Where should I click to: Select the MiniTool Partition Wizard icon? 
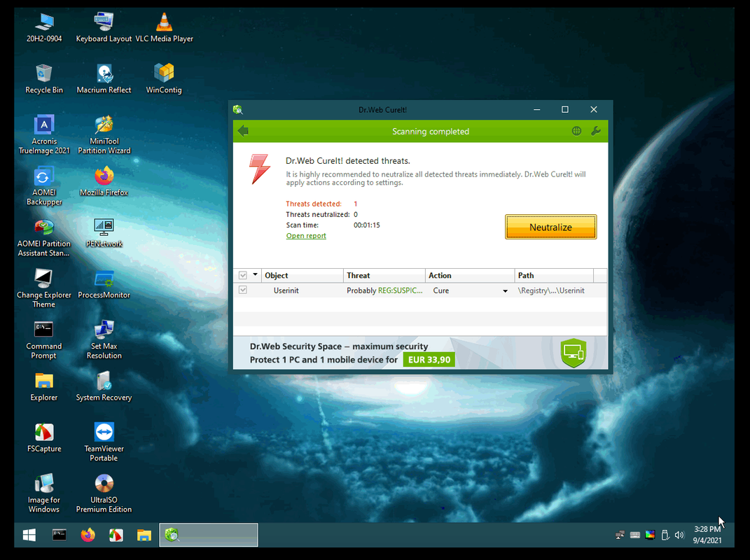104,134
